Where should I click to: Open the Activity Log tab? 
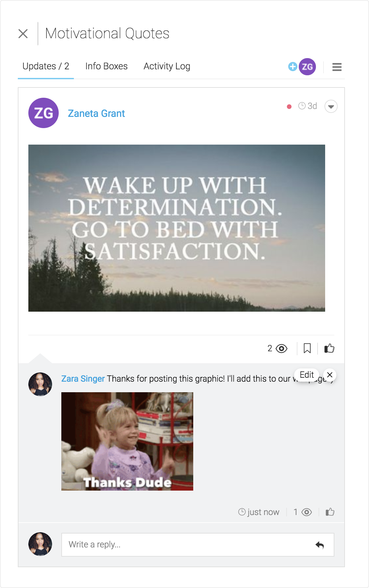point(167,66)
